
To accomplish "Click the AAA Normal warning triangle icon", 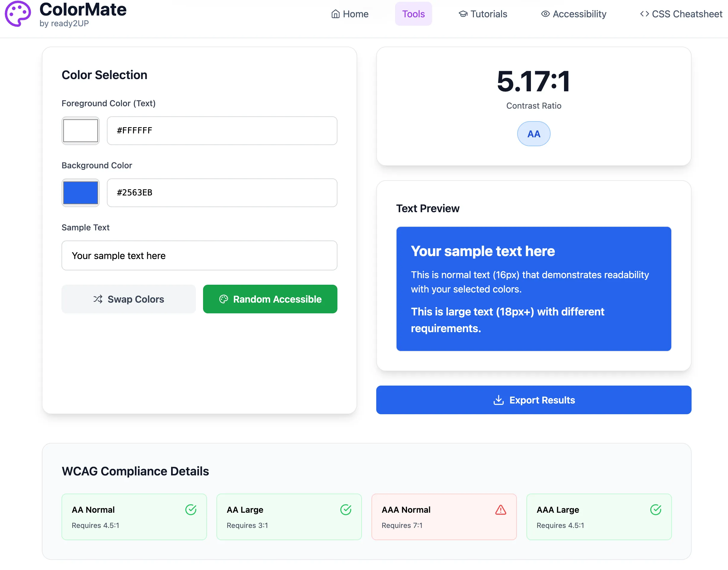I will pyautogui.click(x=500, y=510).
